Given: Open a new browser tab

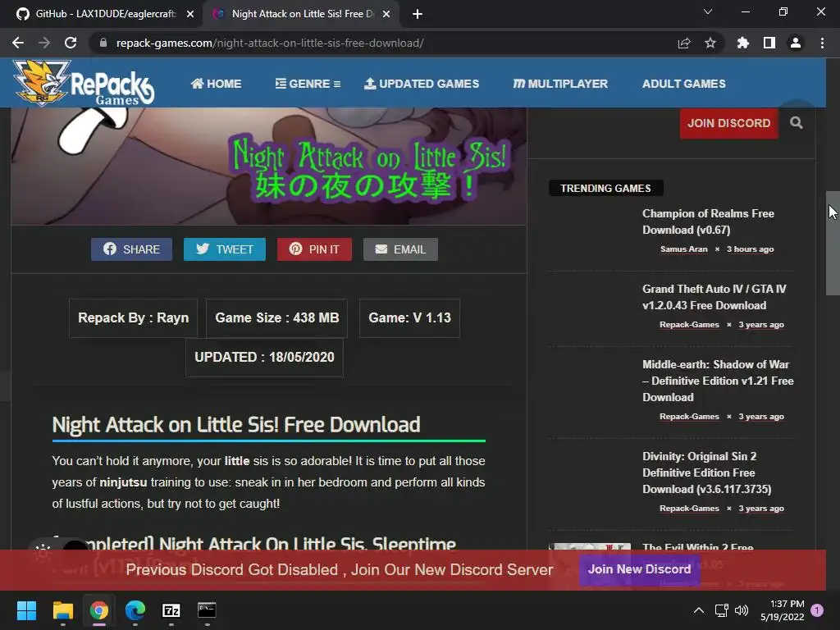Looking at the screenshot, I should click(418, 14).
